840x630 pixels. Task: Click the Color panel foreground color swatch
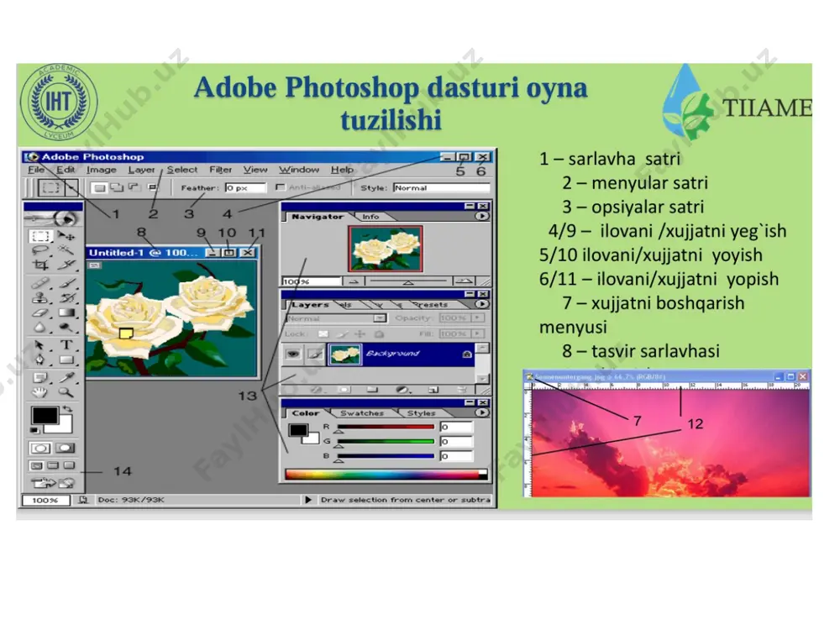298,430
